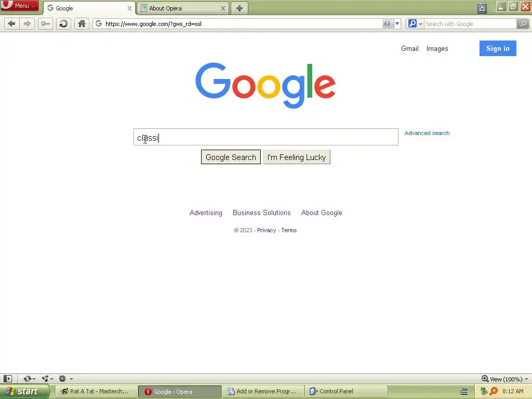Click the Google favicon in address bar
Viewport: 532px width, 399px height.
pyautogui.click(x=99, y=24)
